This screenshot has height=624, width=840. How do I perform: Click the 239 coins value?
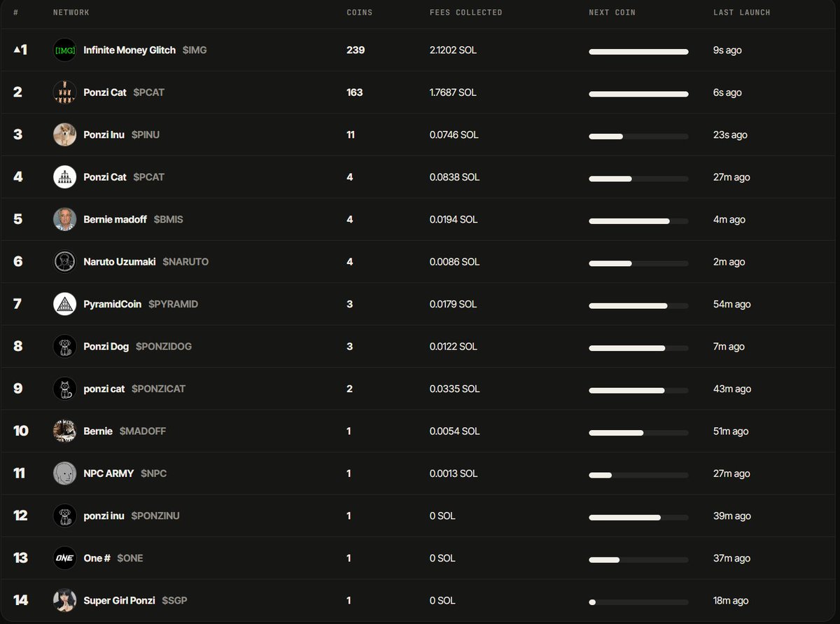click(356, 50)
